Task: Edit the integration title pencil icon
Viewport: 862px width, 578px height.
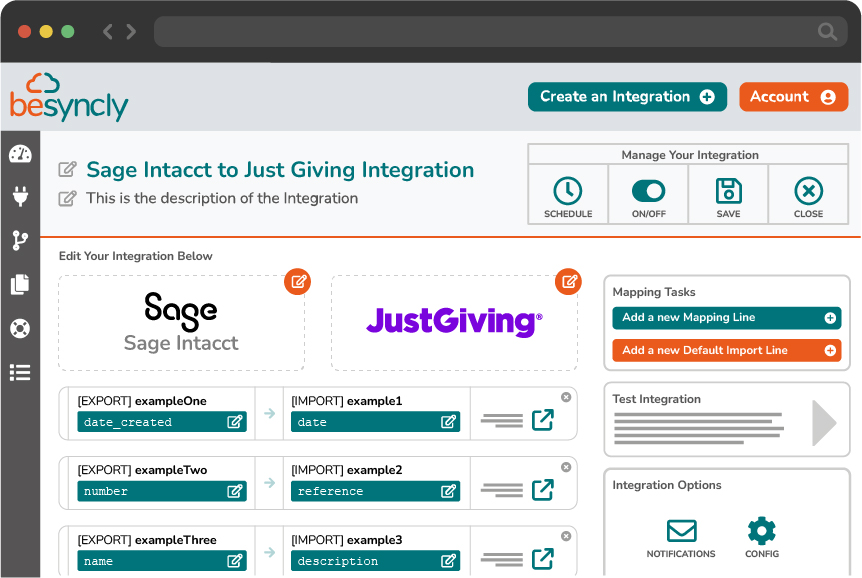Action: pos(68,169)
